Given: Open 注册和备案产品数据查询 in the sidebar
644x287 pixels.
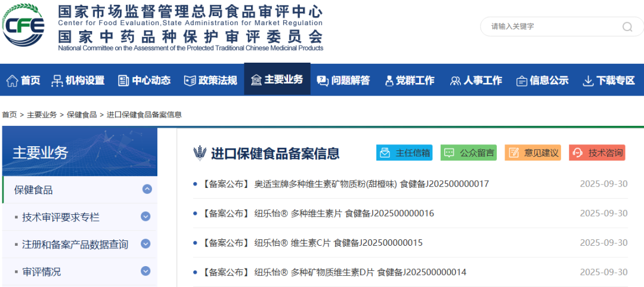Looking at the screenshot, I should 75,244.
